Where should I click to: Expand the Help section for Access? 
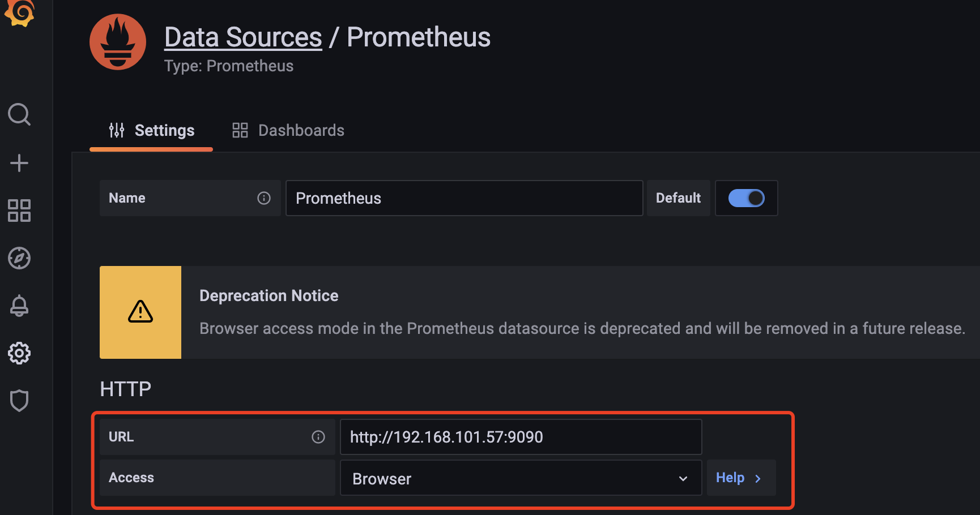(739, 478)
